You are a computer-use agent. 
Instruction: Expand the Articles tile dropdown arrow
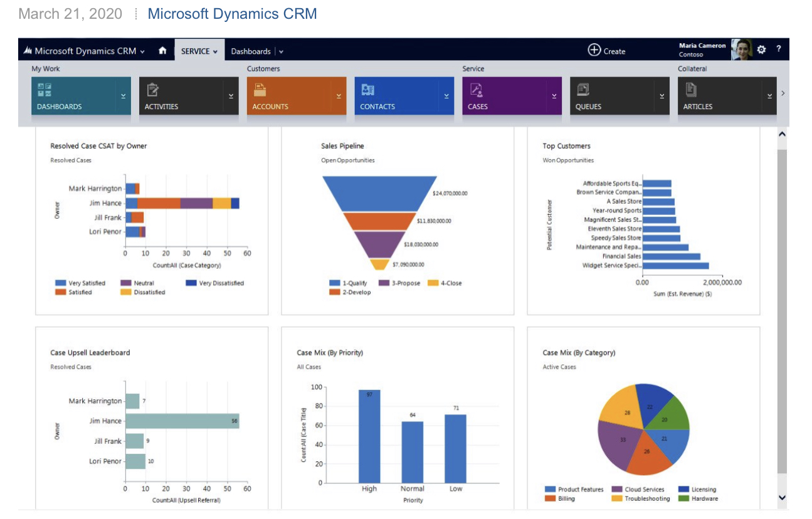pyautogui.click(x=770, y=96)
